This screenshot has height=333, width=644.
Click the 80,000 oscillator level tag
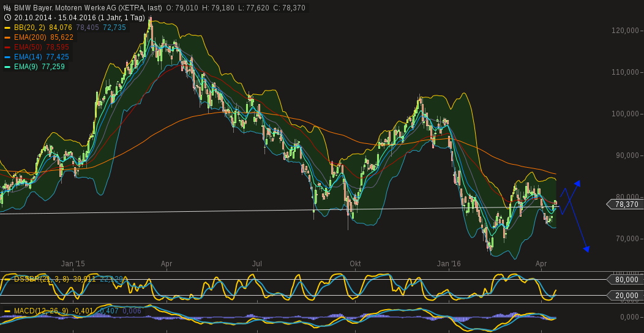point(624,280)
